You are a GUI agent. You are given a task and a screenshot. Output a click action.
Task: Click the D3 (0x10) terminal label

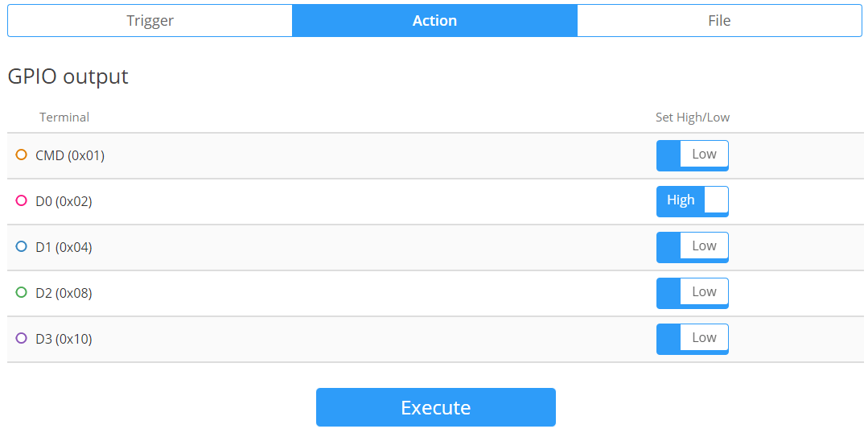pos(64,339)
